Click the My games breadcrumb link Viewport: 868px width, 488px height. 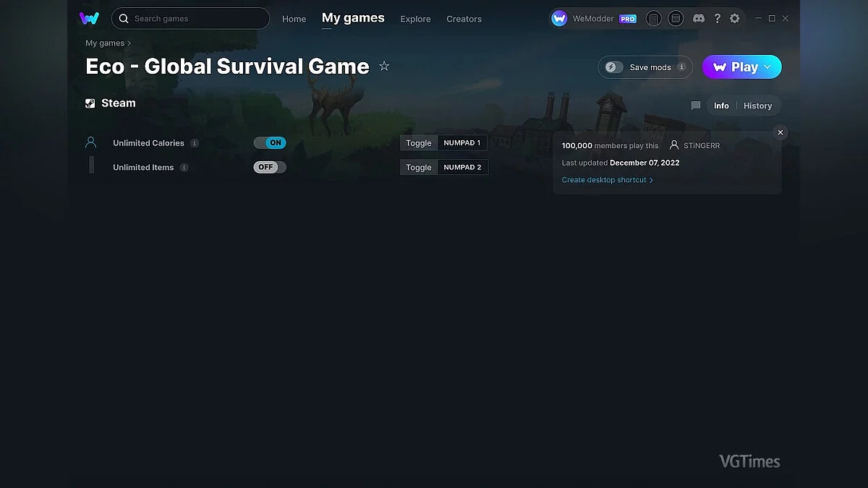click(x=105, y=43)
